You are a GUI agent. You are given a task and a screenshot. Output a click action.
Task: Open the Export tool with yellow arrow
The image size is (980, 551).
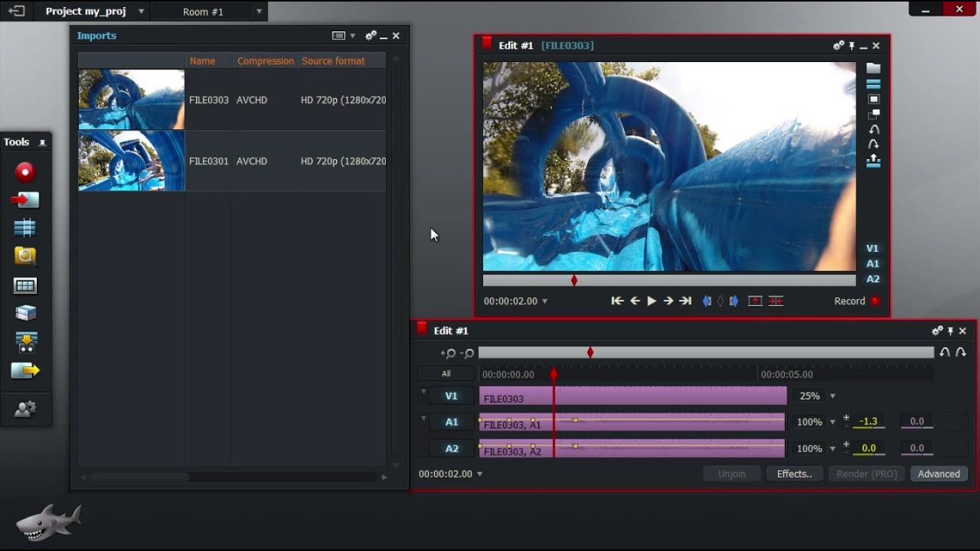(24, 370)
